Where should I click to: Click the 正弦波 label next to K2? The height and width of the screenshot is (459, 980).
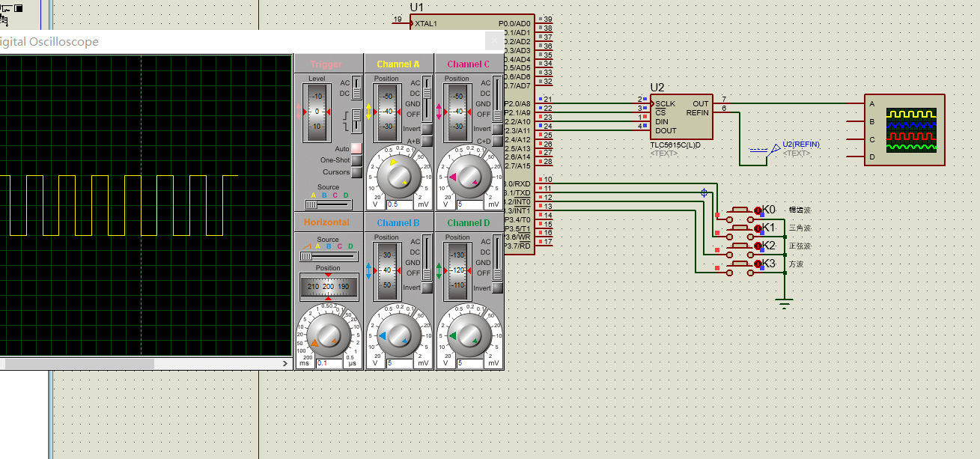(x=800, y=246)
